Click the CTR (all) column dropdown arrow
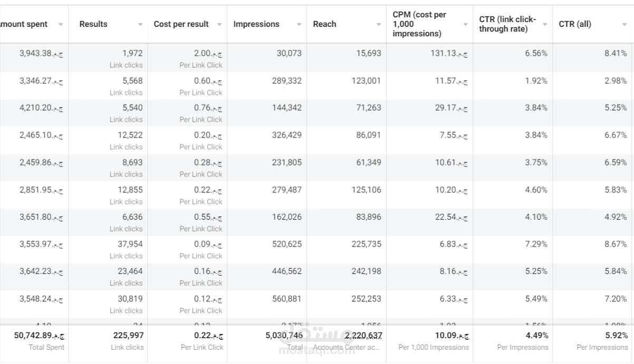The width and height of the screenshot is (634, 364). coord(625,24)
